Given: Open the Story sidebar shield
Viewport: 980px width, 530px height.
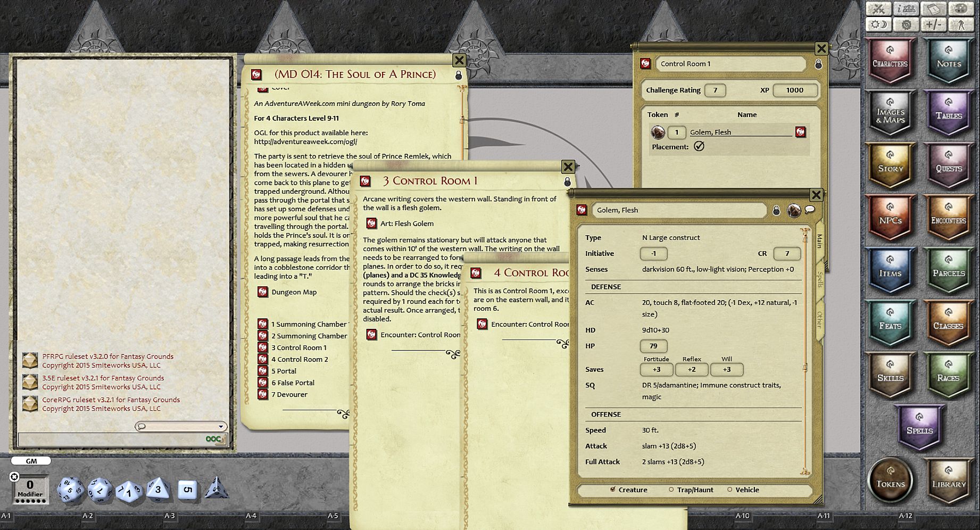Looking at the screenshot, I should 890,165.
